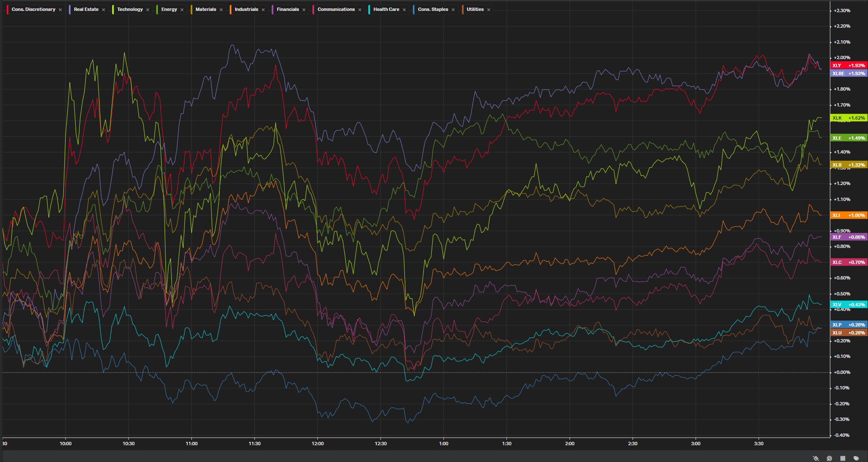The image size is (868, 462).
Task: Click the crossed-out crosshair icon
Action: [816, 458]
